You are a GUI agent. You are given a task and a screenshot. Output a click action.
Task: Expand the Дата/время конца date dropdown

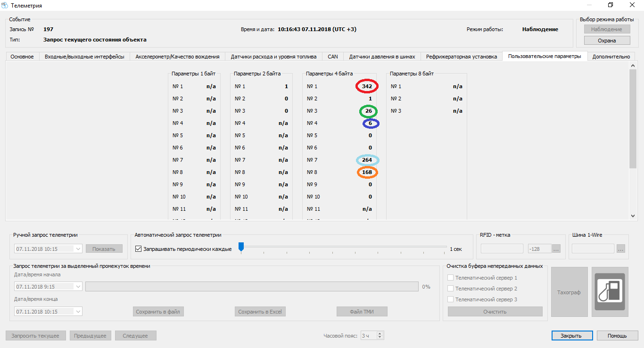pyautogui.click(x=78, y=311)
